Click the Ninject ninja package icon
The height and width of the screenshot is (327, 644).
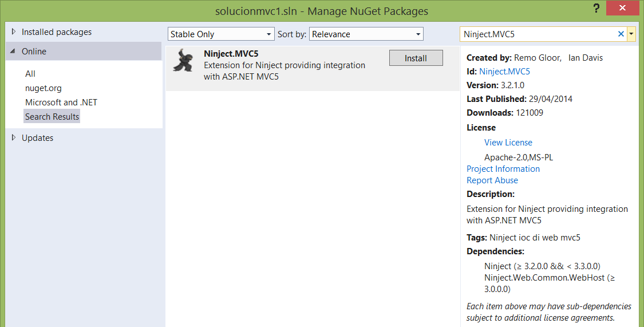[x=183, y=60]
